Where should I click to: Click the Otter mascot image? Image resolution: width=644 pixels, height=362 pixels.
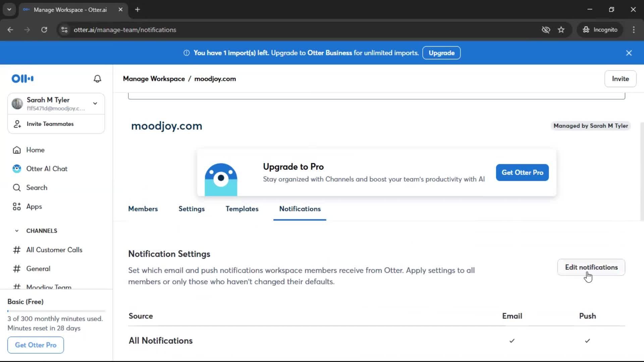[x=221, y=179]
